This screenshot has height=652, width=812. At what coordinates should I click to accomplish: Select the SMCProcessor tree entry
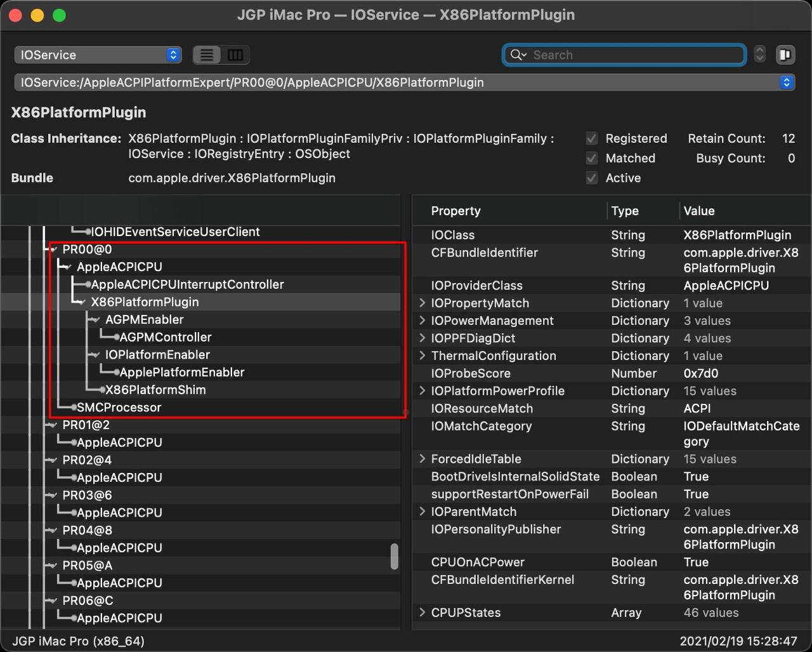pos(119,408)
